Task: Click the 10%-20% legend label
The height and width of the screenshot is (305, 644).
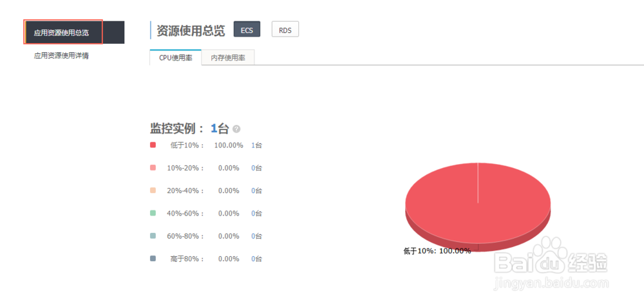Action: [x=185, y=168]
